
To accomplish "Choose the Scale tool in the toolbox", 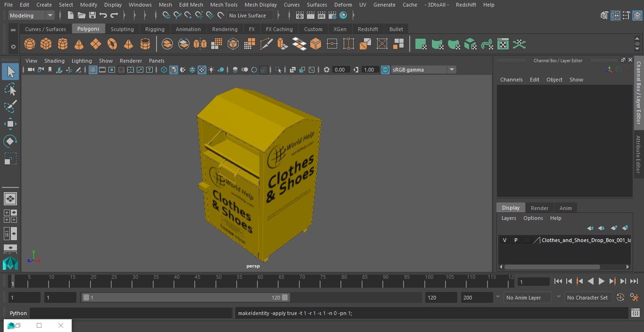I will coord(10,159).
